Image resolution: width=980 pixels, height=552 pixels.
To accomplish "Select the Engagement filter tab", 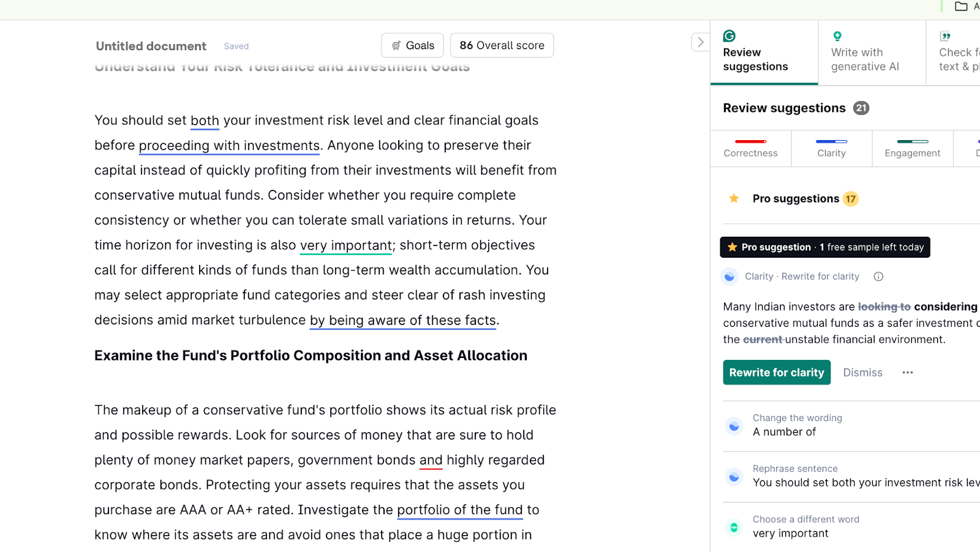I will [x=912, y=148].
